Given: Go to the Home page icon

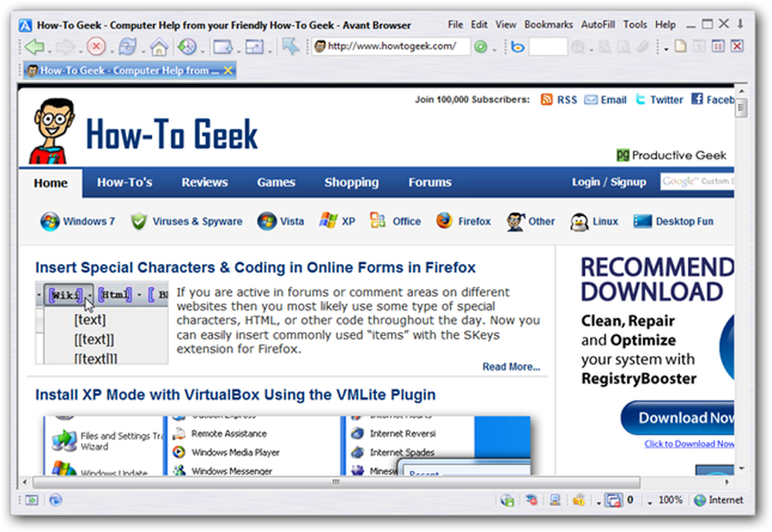Looking at the screenshot, I should 158,47.
